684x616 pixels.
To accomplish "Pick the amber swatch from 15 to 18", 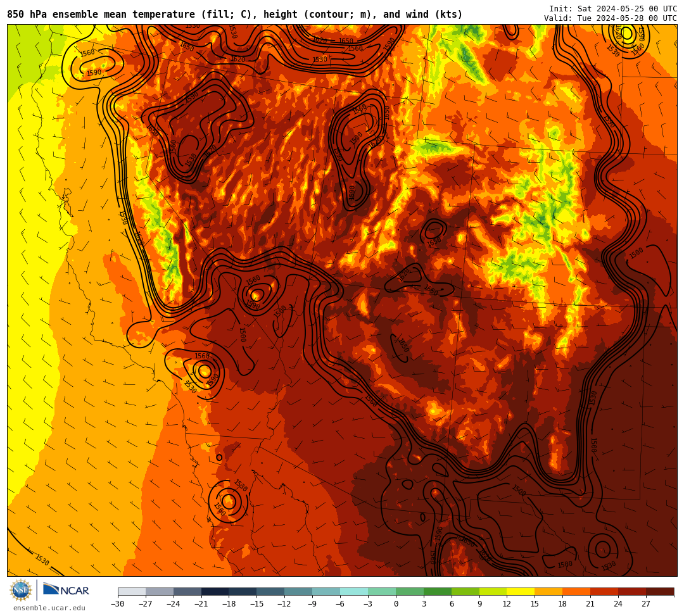I will (548, 591).
